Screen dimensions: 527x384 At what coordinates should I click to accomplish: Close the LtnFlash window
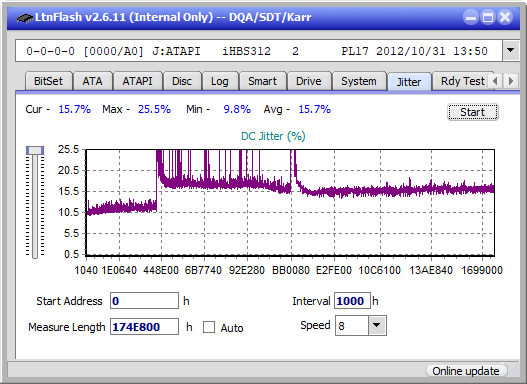coord(505,17)
